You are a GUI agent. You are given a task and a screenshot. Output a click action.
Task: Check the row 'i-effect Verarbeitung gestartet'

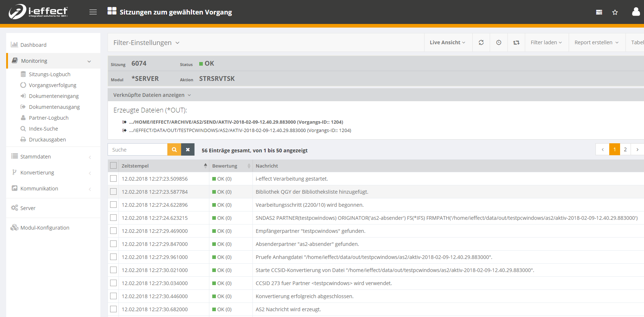113,179
